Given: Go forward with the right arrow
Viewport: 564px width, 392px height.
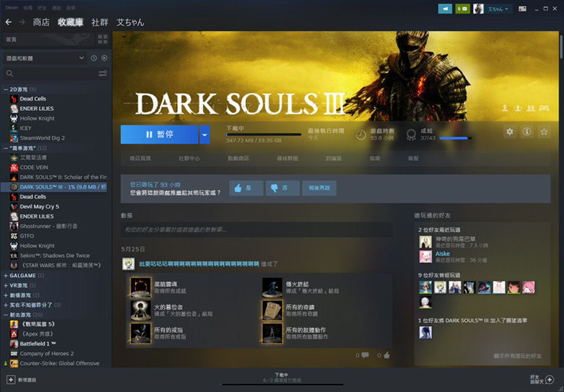Looking at the screenshot, I should [x=22, y=22].
